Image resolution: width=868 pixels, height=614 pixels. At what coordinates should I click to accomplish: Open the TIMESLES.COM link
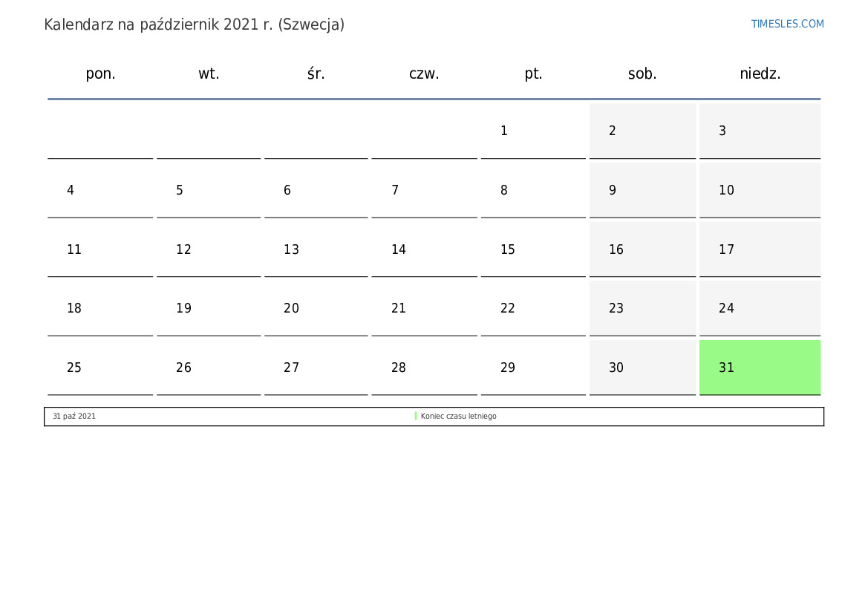pyautogui.click(x=787, y=24)
